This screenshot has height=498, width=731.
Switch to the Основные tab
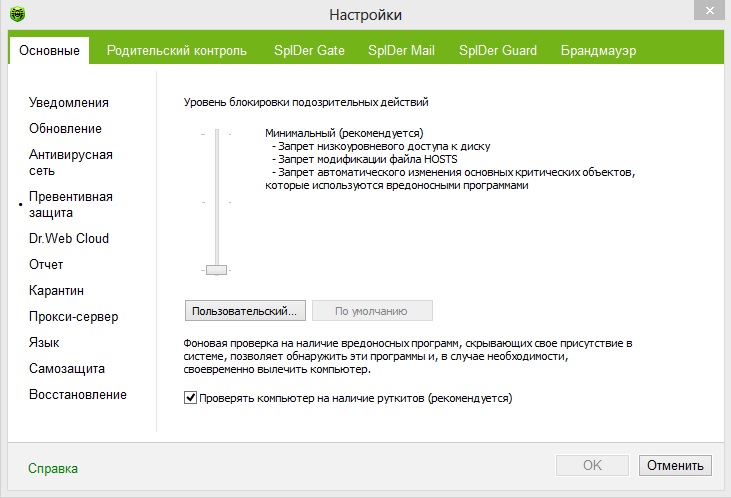coord(49,50)
